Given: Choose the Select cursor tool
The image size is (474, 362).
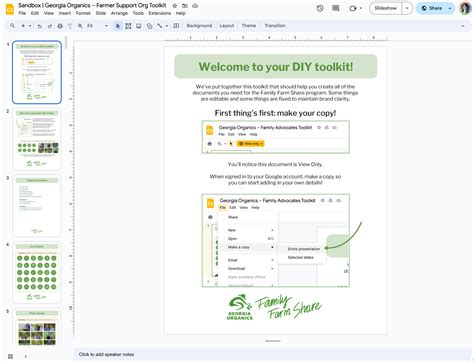Looking at the screenshot, I should [118, 26].
